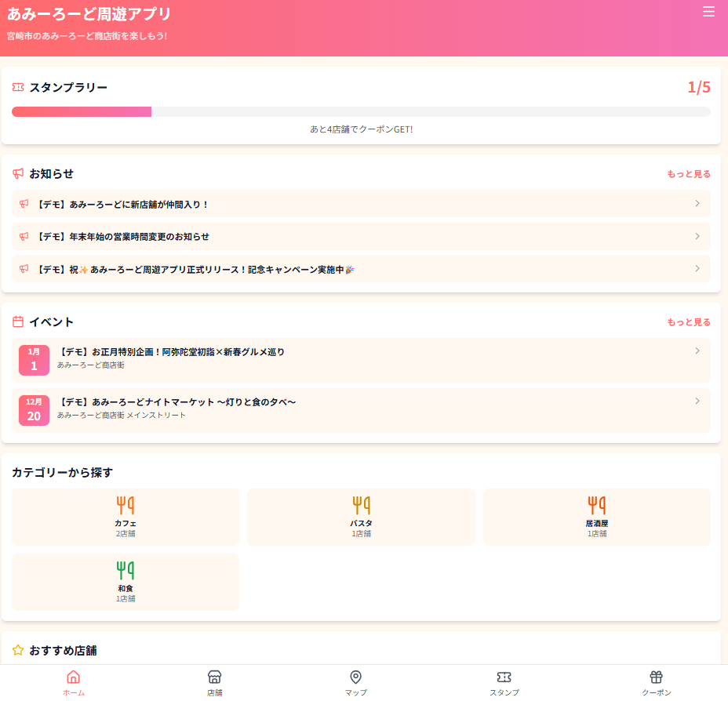
Task: Open the 正式リリース記念キャンペーン notice
Action: pyautogui.click(x=361, y=269)
